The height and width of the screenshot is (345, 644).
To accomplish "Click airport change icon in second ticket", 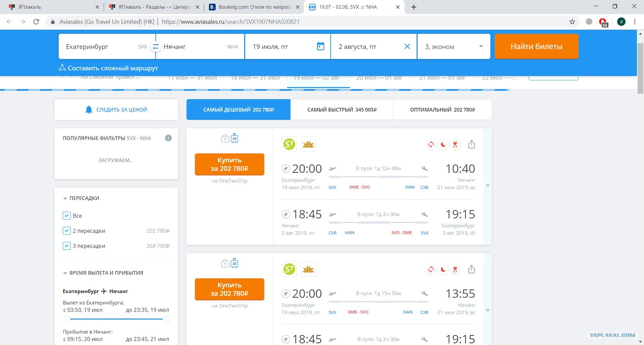I will (x=431, y=269).
